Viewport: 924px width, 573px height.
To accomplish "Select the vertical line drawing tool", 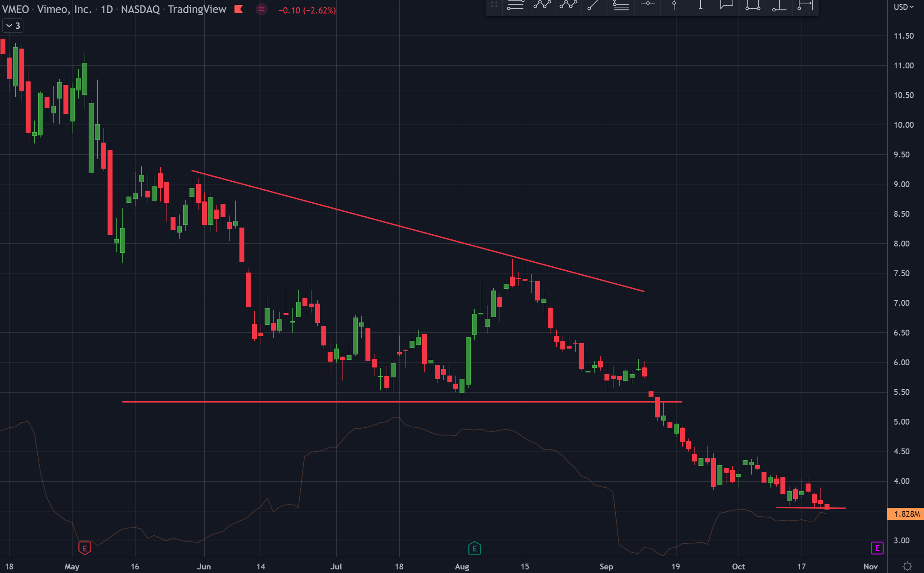I will coord(674,5).
